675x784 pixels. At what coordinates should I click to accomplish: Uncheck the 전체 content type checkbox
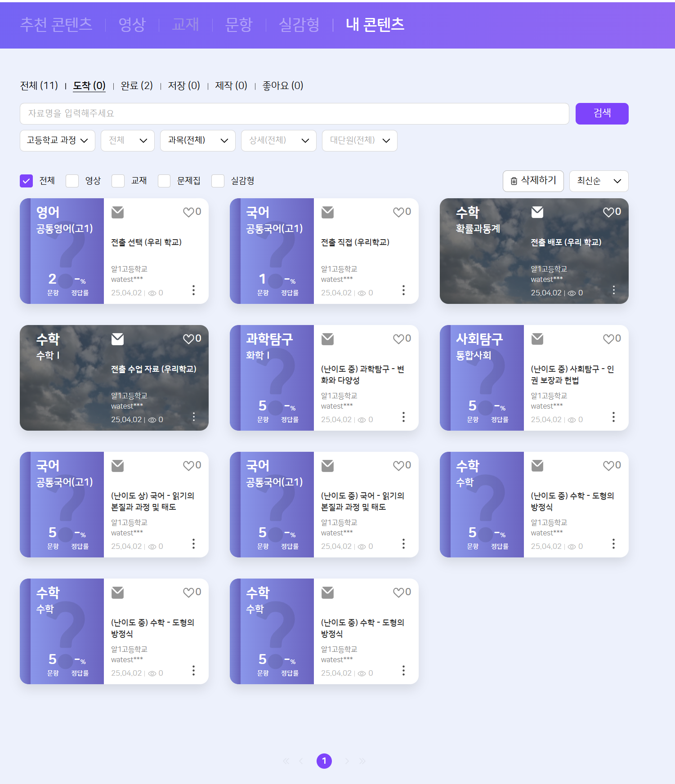[x=27, y=181]
